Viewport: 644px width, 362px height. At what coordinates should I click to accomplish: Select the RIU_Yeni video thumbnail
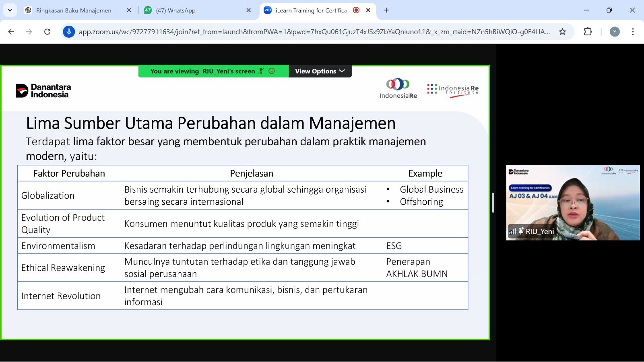pyautogui.click(x=572, y=202)
